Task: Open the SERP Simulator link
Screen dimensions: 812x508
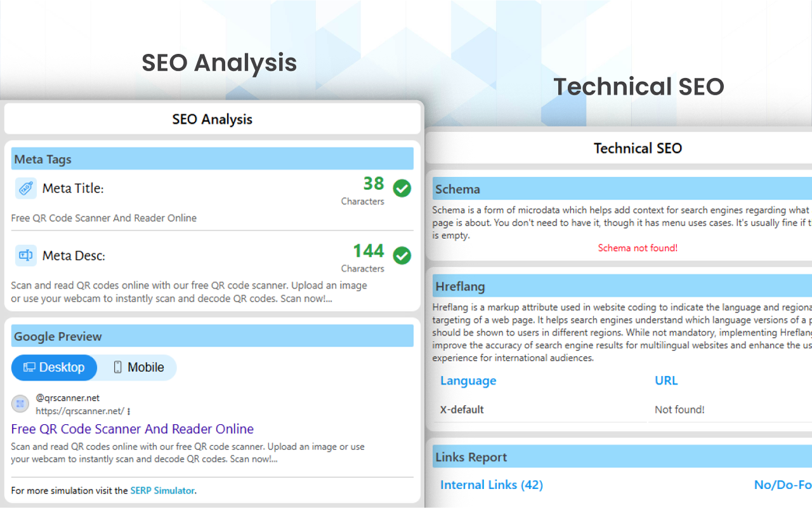Action: click(x=163, y=490)
